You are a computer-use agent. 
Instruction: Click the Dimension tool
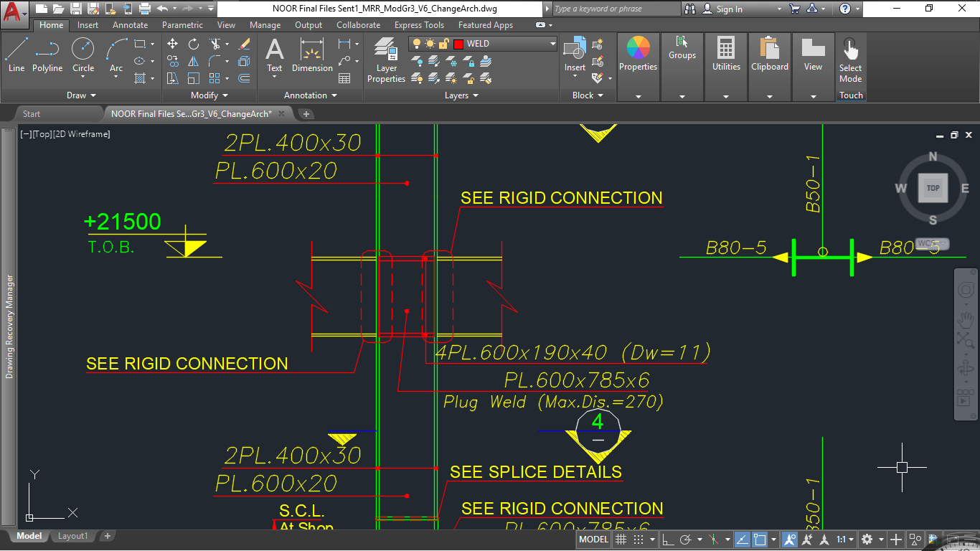(312, 55)
